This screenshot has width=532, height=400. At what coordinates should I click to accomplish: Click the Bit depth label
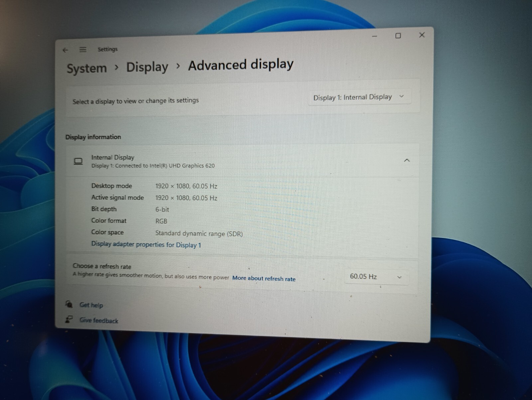tap(104, 209)
